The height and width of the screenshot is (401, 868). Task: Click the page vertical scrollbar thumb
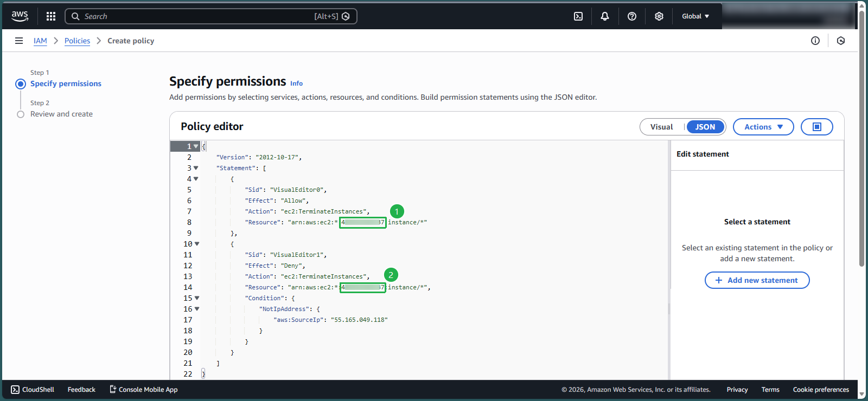click(861, 138)
